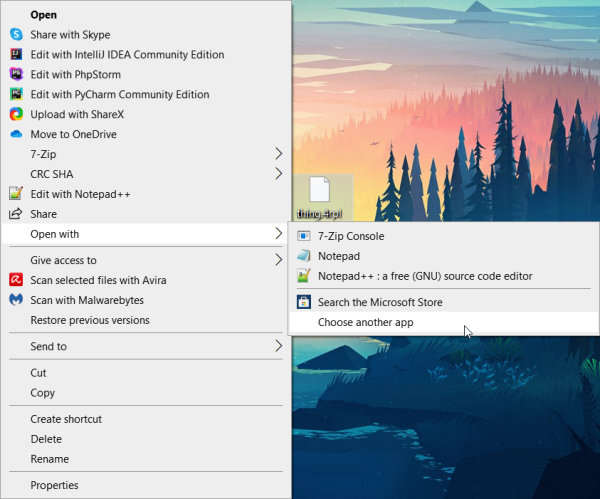Click the PyCharm icon

click(x=16, y=94)
